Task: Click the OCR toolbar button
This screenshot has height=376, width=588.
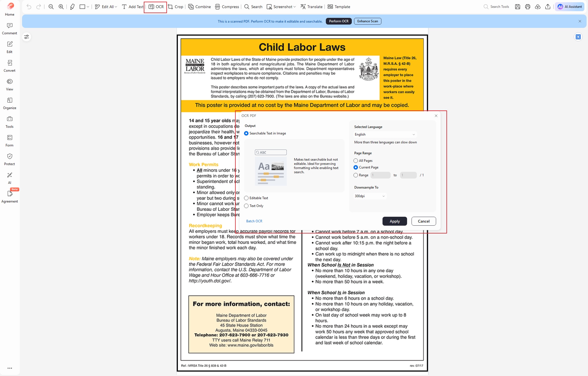Action: 156,7
